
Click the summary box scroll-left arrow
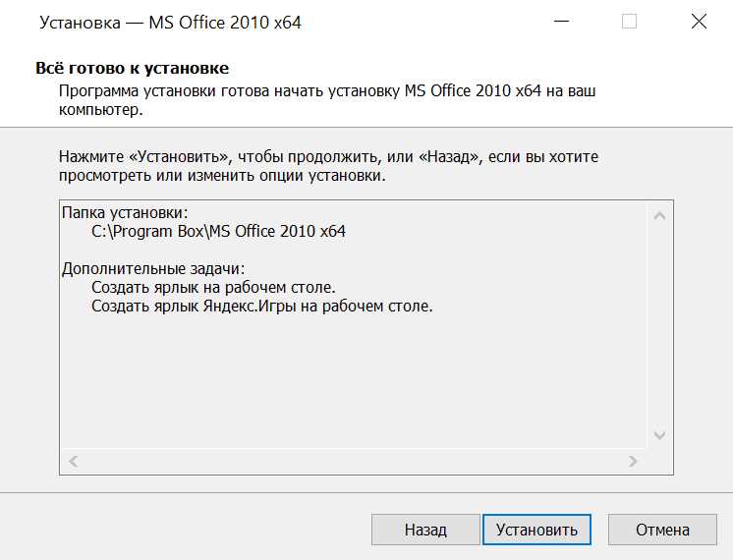tap(74, 461)
